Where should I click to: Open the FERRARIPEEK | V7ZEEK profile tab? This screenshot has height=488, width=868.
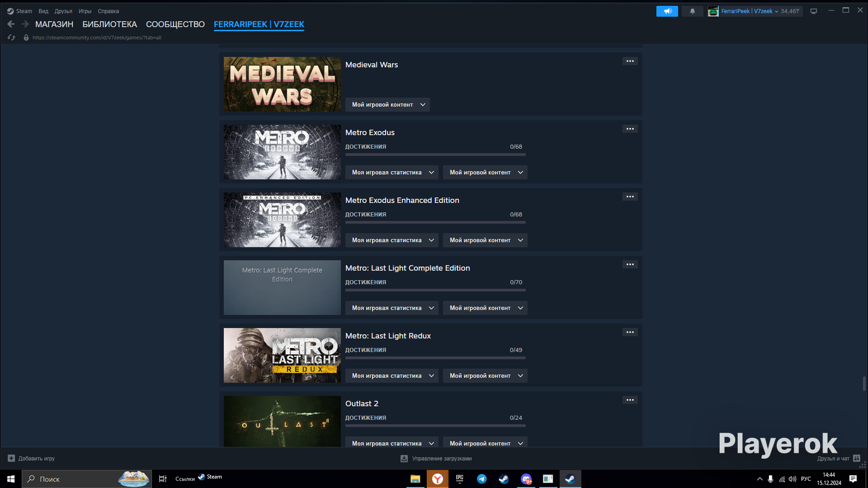click(x=259, y=24)
